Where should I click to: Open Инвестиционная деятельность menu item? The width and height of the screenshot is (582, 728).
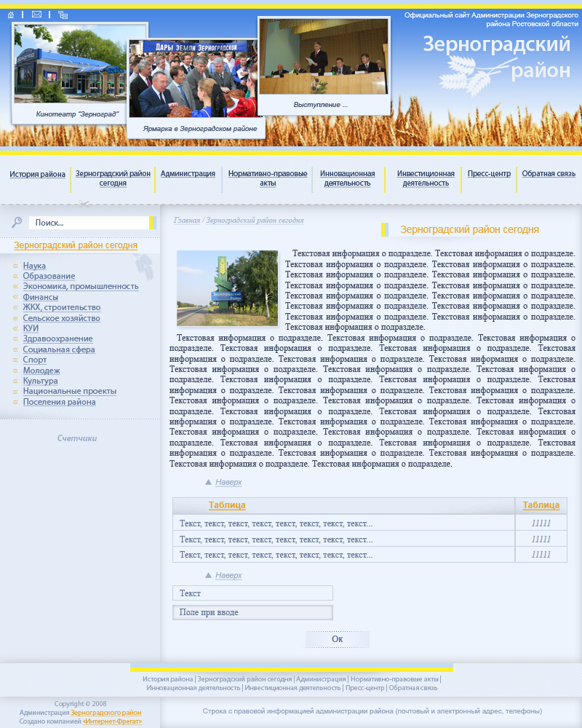point(426,178)
